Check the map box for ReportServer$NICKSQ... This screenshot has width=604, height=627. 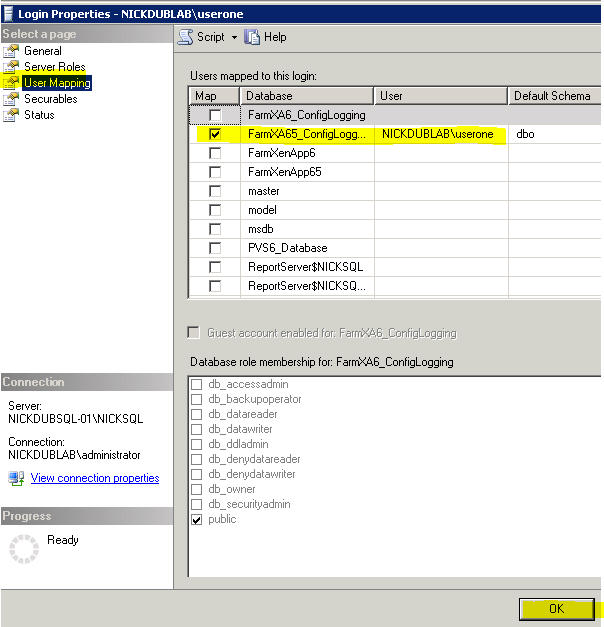click(215, 286)
